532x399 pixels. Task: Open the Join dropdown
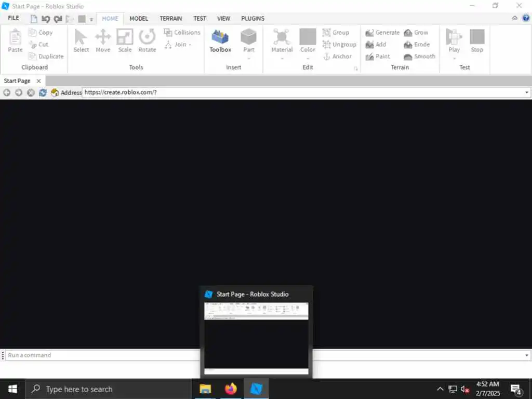point(178,45)
